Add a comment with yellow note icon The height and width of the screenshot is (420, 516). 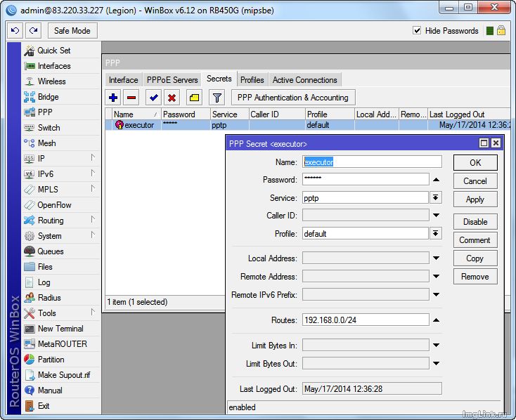click(194, 98)
